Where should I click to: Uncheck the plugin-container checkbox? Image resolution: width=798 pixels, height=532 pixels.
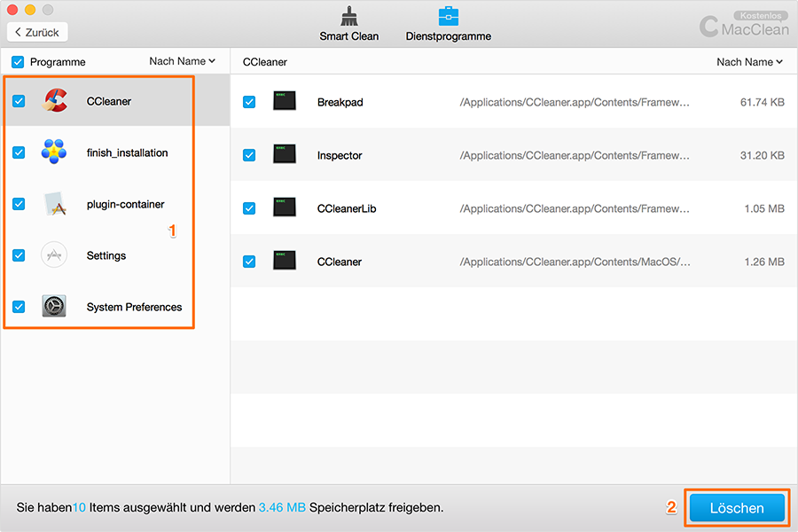[19, 204]
